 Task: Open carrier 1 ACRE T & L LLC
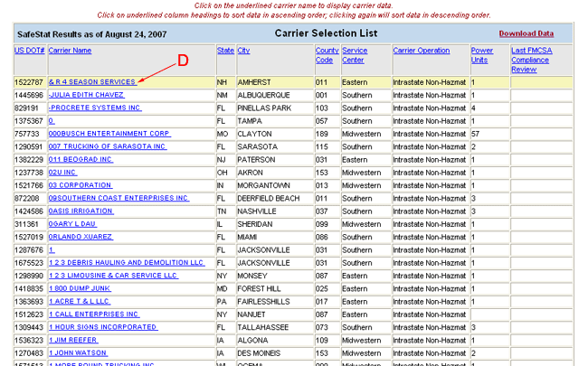coord(80,302)
